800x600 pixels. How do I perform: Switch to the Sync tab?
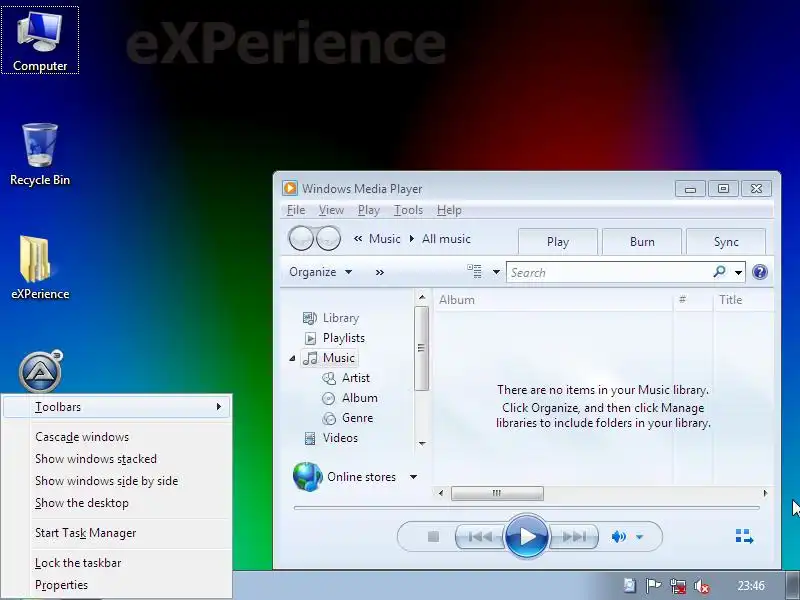[726, 242]
